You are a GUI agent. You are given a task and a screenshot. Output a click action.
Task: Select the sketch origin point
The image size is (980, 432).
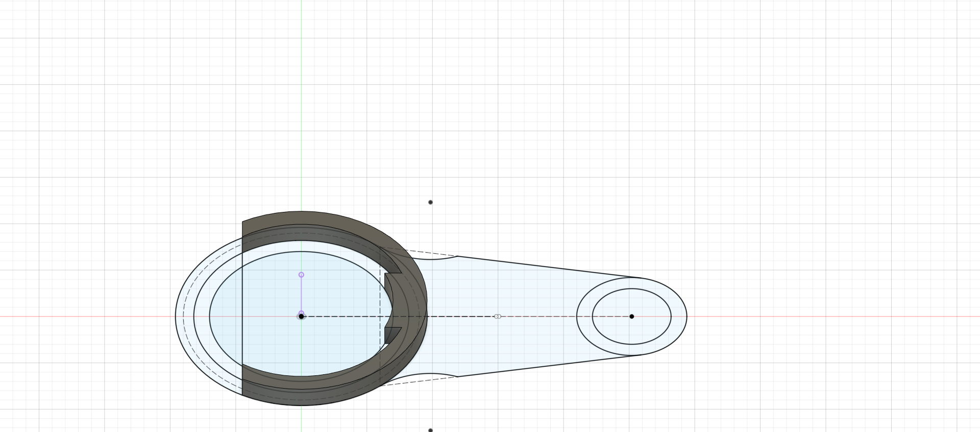301,317
